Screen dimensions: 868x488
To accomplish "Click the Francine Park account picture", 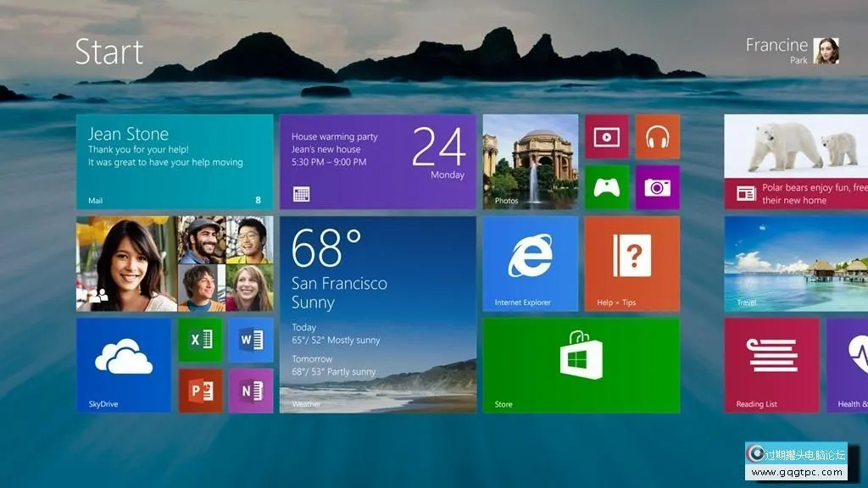I will (826, 51).
